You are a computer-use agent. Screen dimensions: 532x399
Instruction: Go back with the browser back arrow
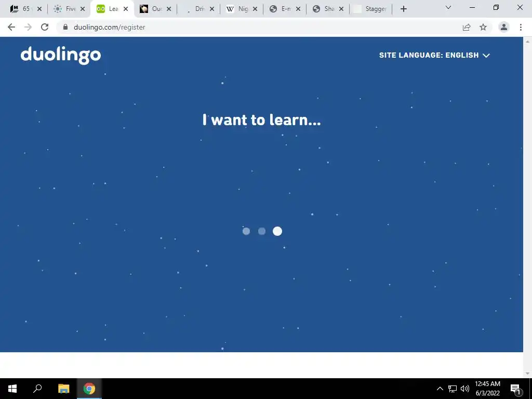click(x=11, y=27)
